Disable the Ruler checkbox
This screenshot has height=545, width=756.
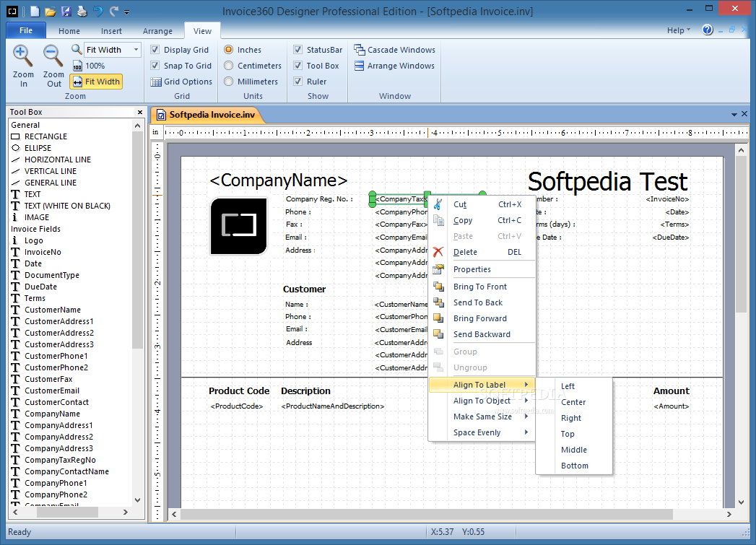pyautogui.click(x=298, y=82)
